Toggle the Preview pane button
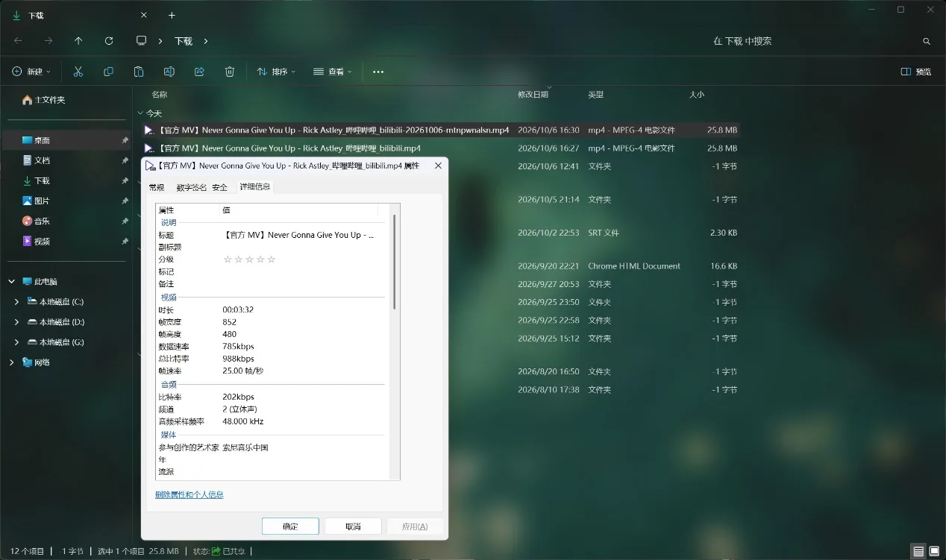 click(x=916, y=72)
